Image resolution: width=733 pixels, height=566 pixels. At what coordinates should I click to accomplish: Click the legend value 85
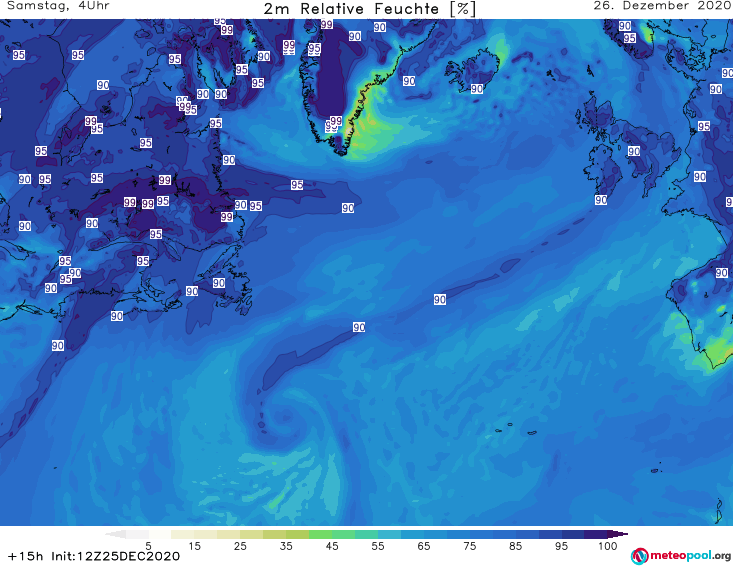point(515,546)
